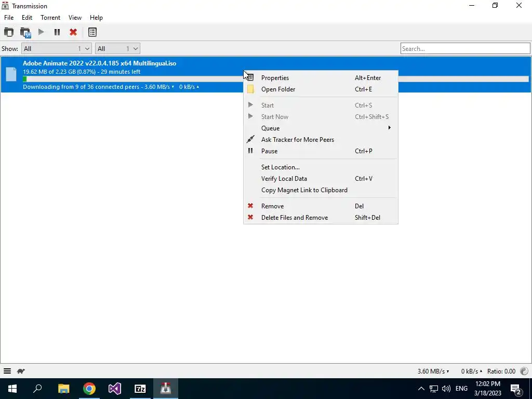Select Set Location... menu entry
The height and width of the screenshot is (399, 532).
[321, 167]
